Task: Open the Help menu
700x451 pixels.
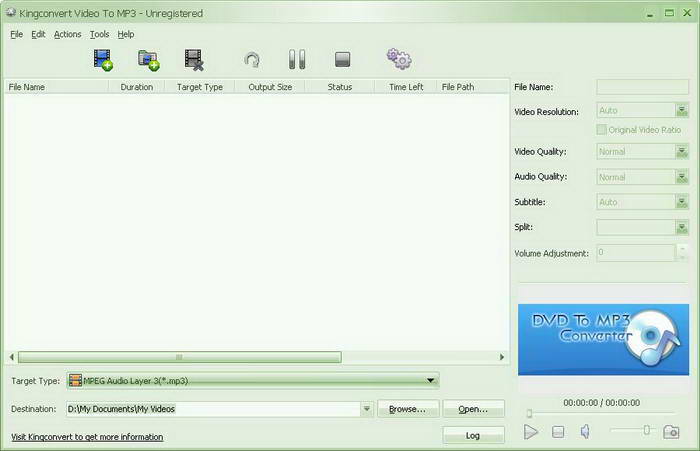Action: click(126, 34)
